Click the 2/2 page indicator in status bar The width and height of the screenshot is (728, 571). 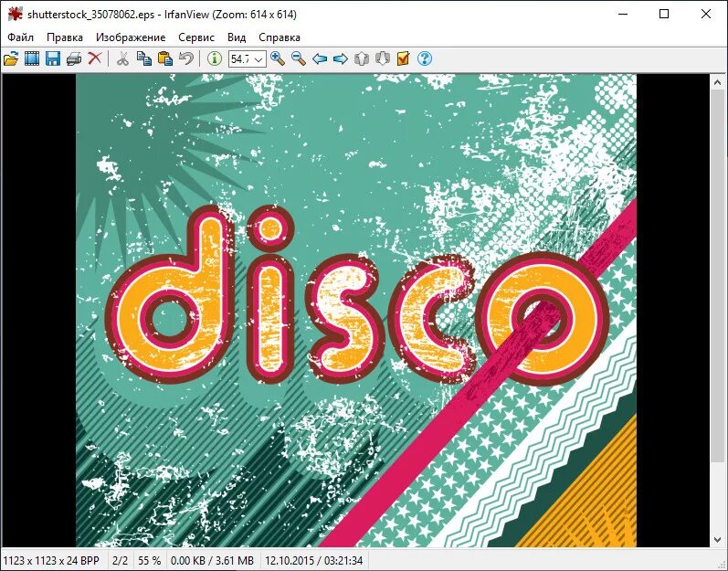(121, 561)
